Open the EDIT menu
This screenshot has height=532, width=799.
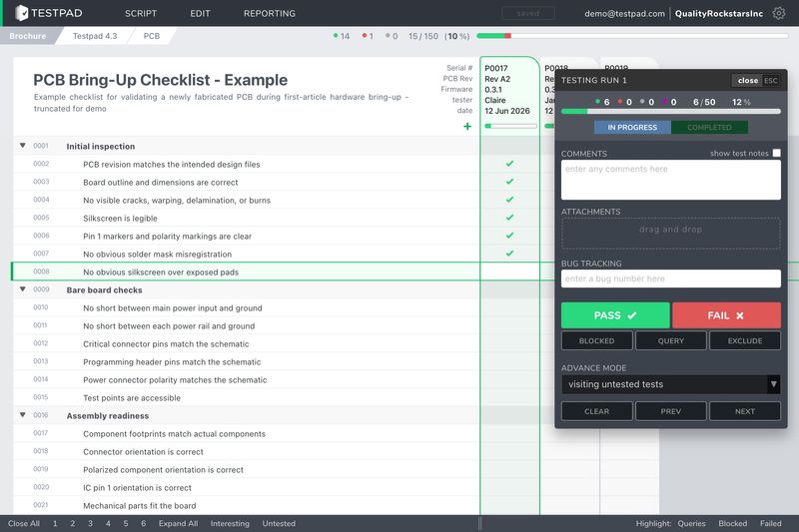[x=200, y=13]
